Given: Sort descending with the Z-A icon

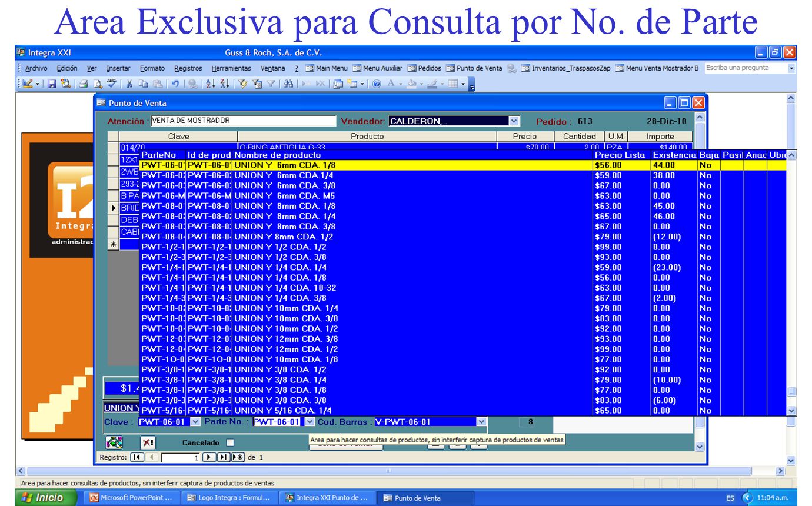Looking at the screenshot, I should (x=225, y=85).
